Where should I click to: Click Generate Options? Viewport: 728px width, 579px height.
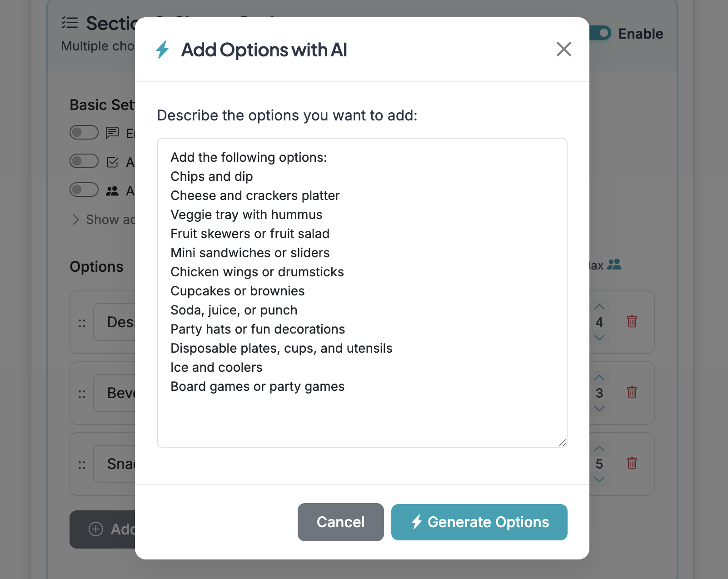(x=479, y=522)
